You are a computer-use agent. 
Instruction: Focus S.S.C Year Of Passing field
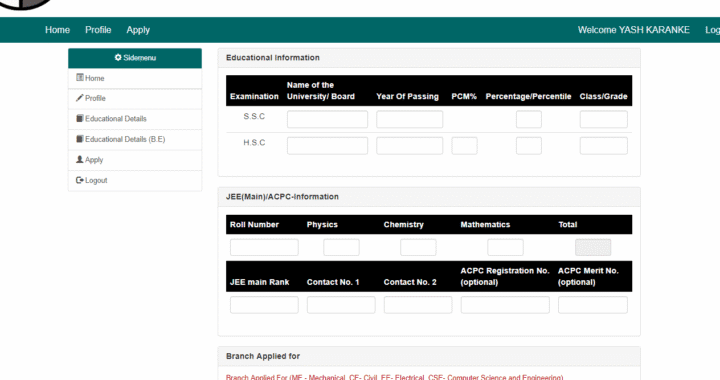click(x=410, y=119)
